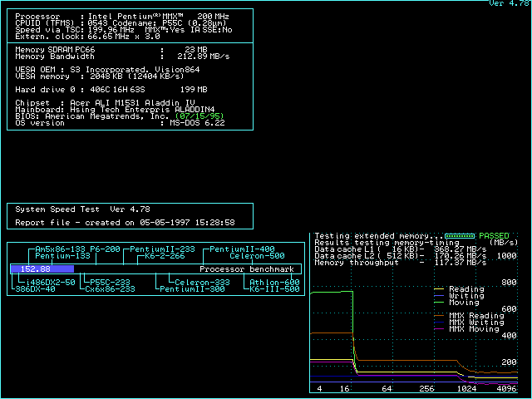Image resolution: width=532 pixels, height=399 pixels.
Task: Select the 'MMX Writing' legend label
Action: point(476,323)
